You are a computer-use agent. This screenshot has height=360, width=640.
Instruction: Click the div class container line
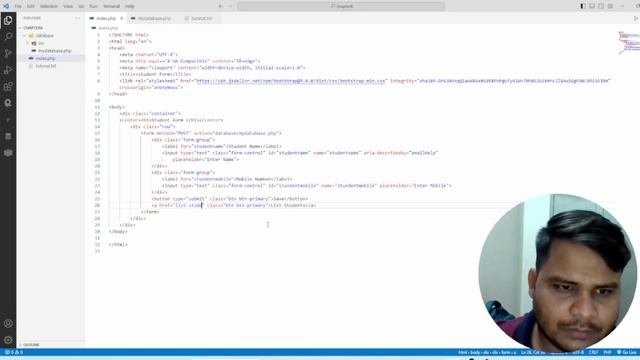coord(150,113)
